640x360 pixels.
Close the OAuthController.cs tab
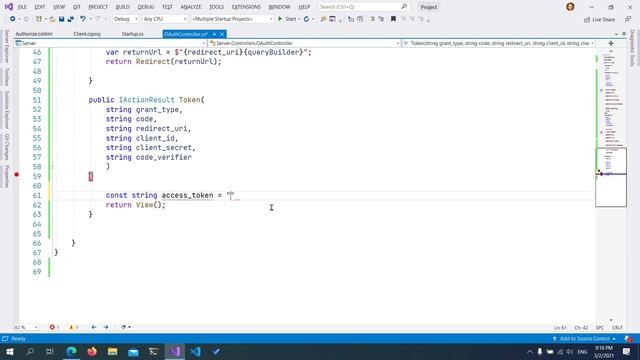coord(222,34)
